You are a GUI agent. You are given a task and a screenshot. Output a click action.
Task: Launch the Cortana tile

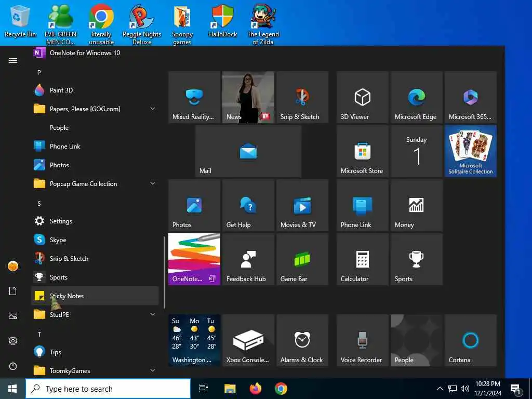point(471,340)
